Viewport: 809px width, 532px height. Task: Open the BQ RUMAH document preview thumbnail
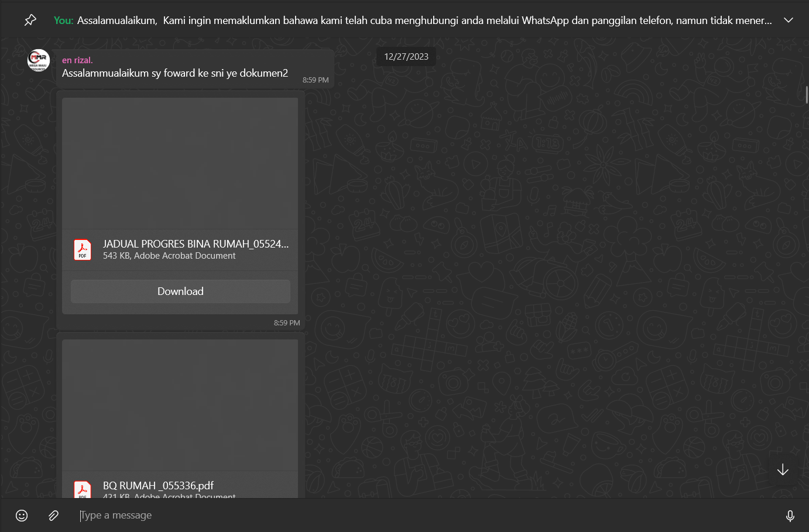point(180,405)
